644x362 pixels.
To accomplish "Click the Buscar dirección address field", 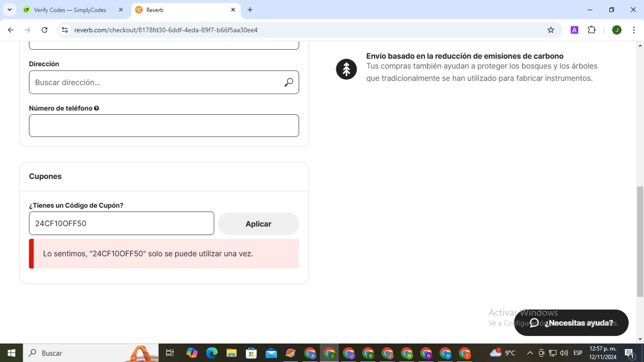I will [x=164, y=82].
